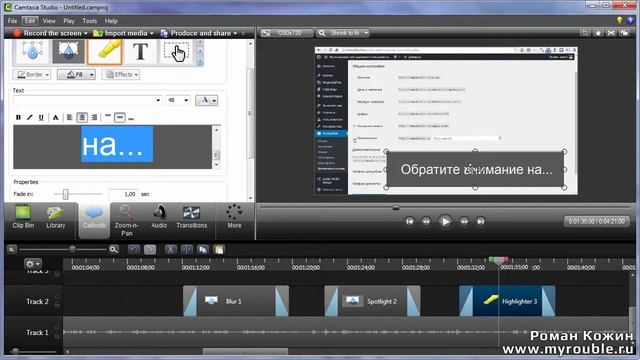Open the Audio tab
640x360 pixels.
(x=159, y=217)
